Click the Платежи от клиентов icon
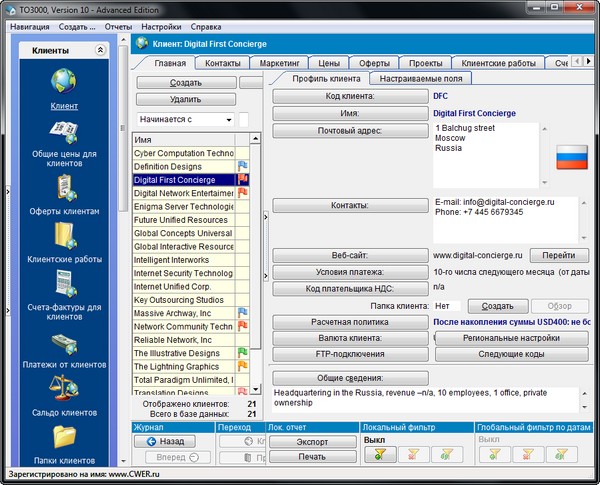600x485 pixels. click(x=65, y=343)
